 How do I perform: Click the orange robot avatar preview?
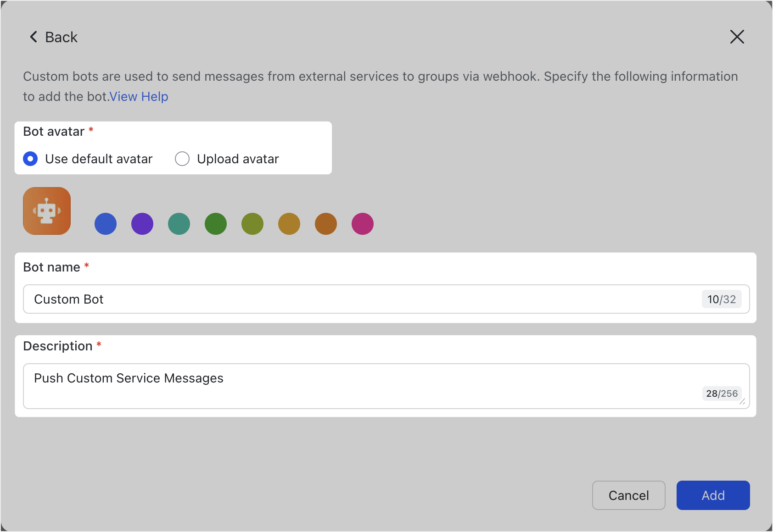click(x=46, y=211)
